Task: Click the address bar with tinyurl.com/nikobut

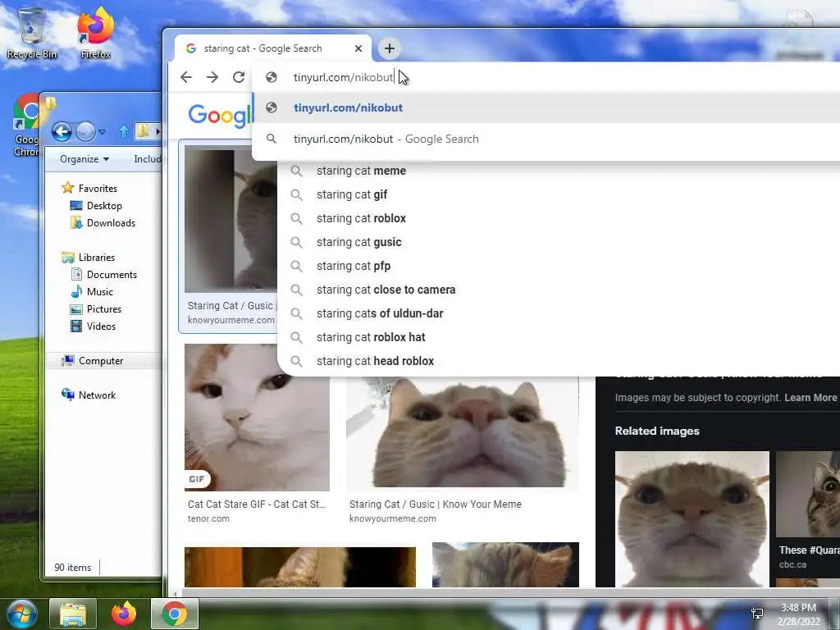Action: tap(546, 77)
